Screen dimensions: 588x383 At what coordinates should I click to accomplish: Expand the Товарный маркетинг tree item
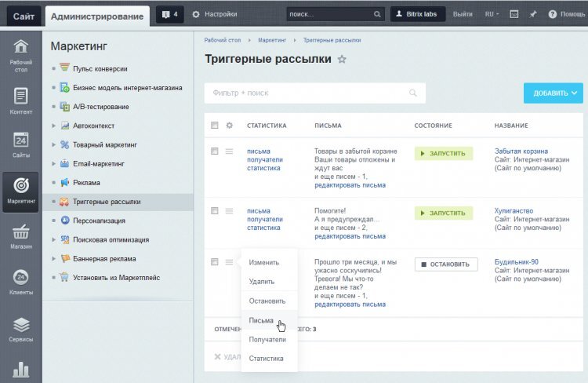pyautogui.click(x=53, y=145)
